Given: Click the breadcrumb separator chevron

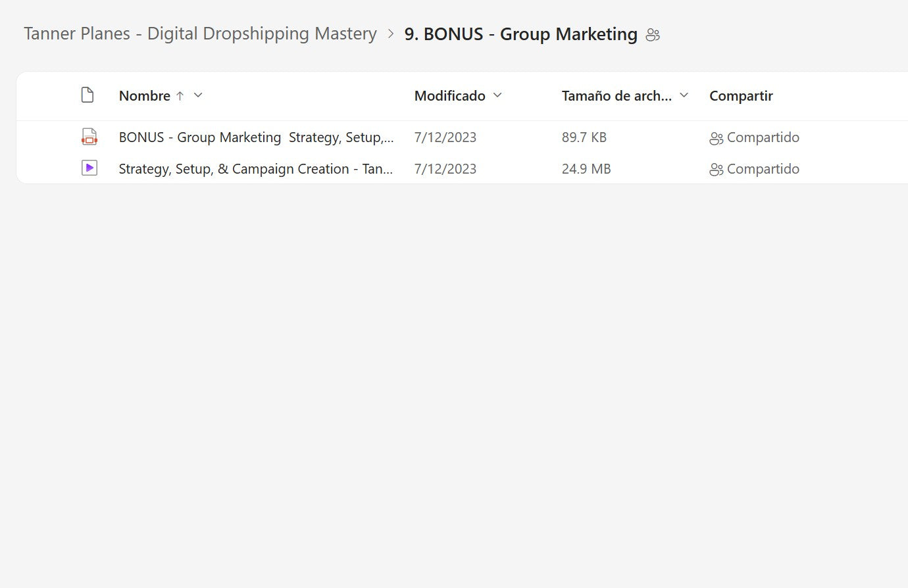Looking at the screenshot, I should tap(391, 34).
